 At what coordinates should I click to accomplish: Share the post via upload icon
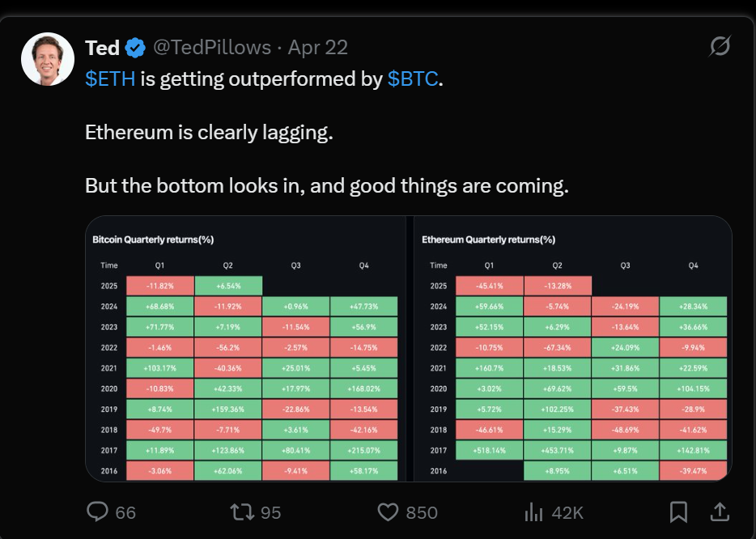(718, 511)
